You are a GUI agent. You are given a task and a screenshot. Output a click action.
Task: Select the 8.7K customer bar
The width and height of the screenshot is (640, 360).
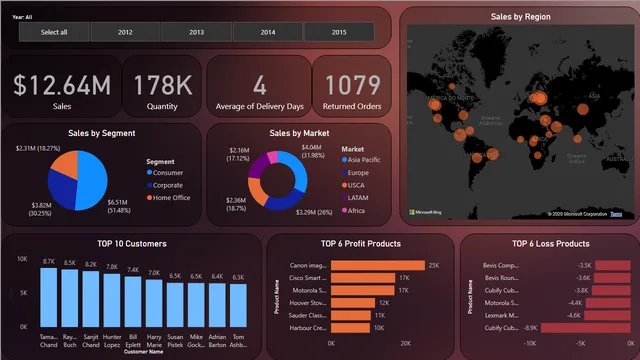[x=49, y=298]
